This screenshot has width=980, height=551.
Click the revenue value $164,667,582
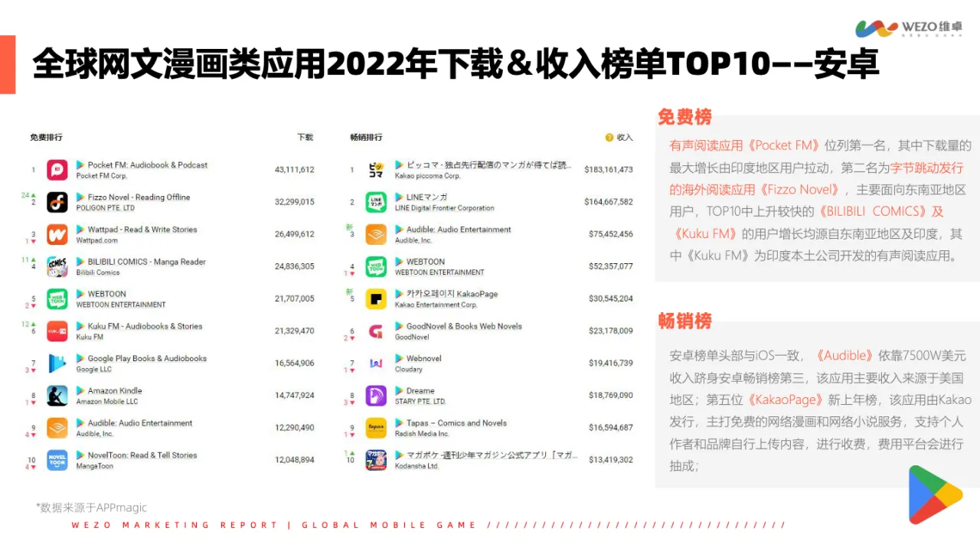pos(609,202)
